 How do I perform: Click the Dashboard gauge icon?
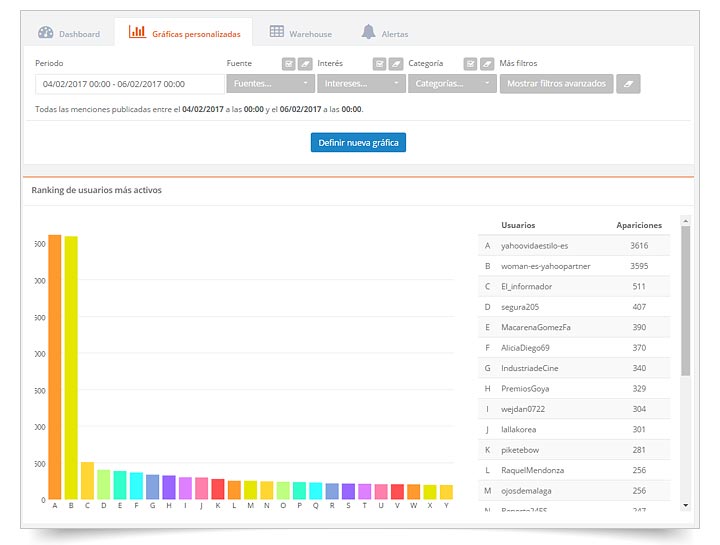tap(45, 33)
